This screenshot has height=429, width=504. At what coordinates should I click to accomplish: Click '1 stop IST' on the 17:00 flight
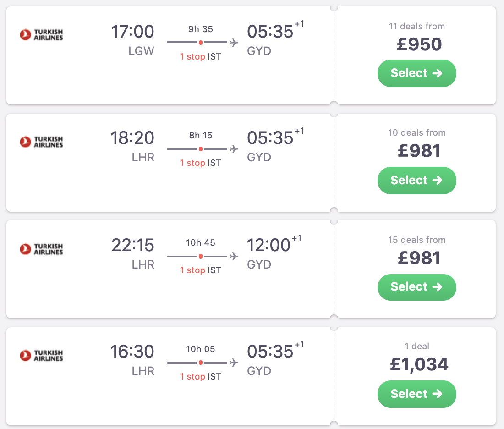tap(200, 56)
